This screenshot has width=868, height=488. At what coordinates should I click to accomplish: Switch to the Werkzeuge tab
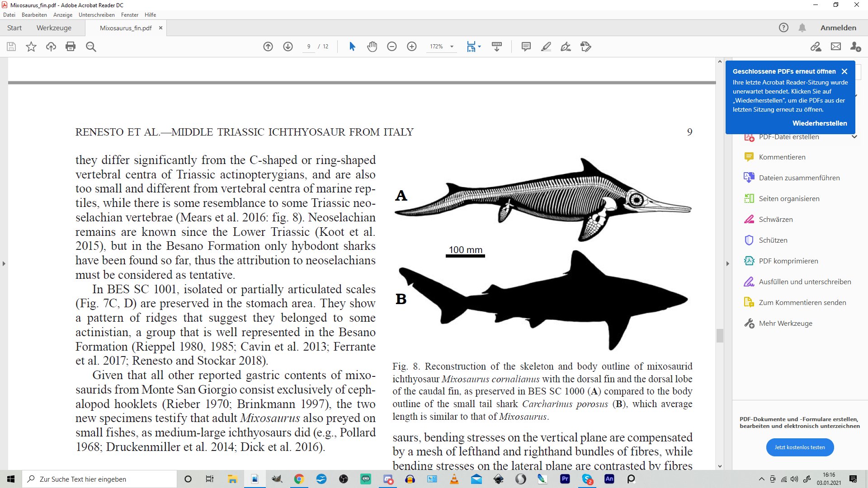[54, 28]
